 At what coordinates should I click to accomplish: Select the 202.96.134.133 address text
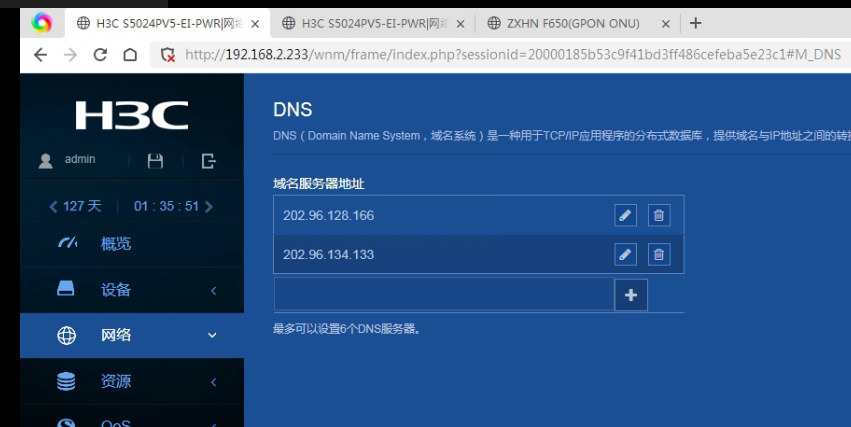click(x=328, y=254)
